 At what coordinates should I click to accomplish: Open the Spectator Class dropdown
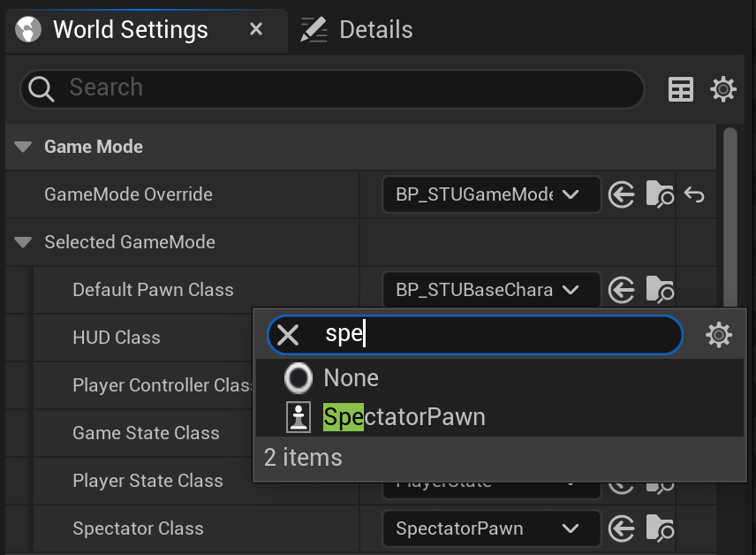(491, 528)
